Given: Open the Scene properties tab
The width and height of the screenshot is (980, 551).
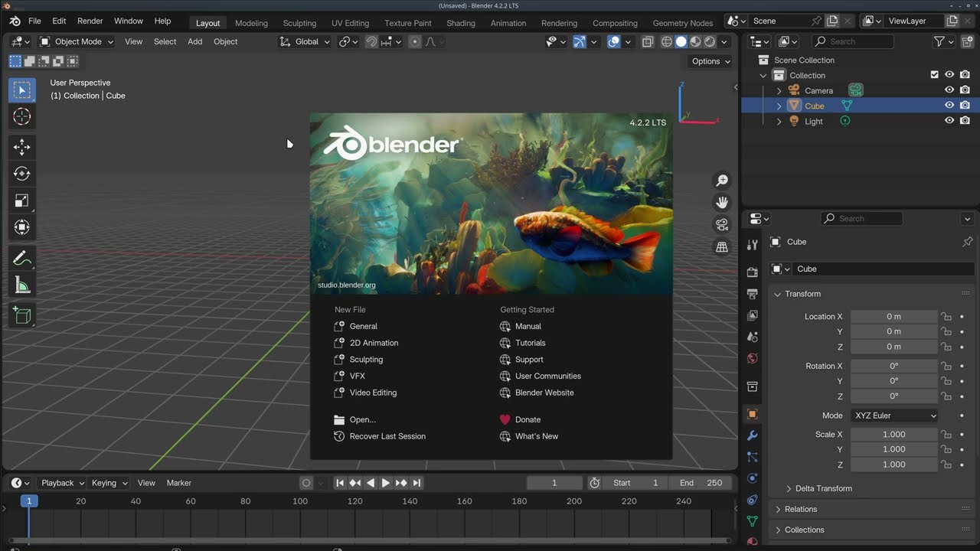Looking at the screenshot, I should pos(752,337).
